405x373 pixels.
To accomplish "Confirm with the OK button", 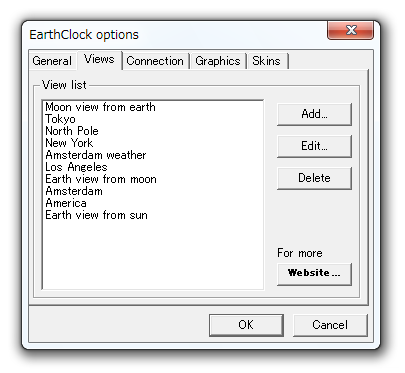I will (246, 325).
